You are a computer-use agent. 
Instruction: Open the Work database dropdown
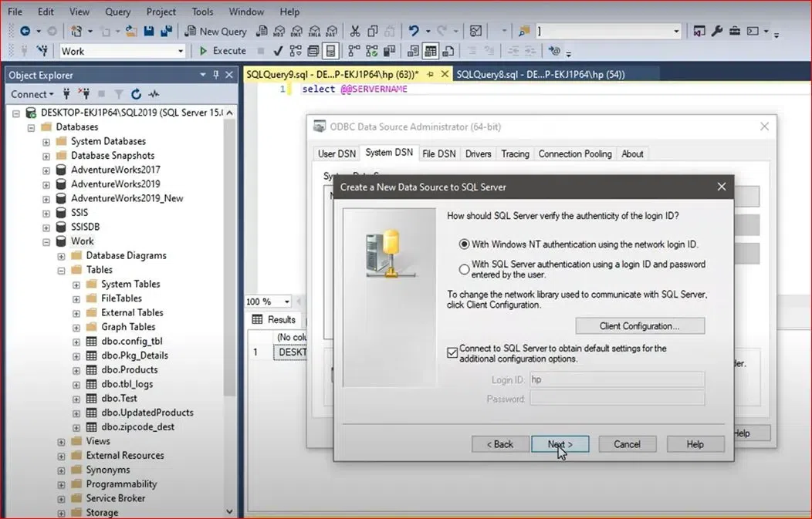181,51
